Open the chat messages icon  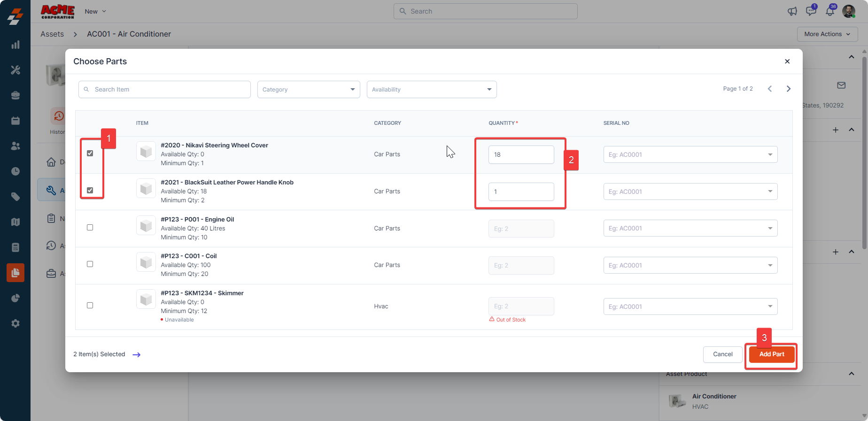(x=811, y=11)
